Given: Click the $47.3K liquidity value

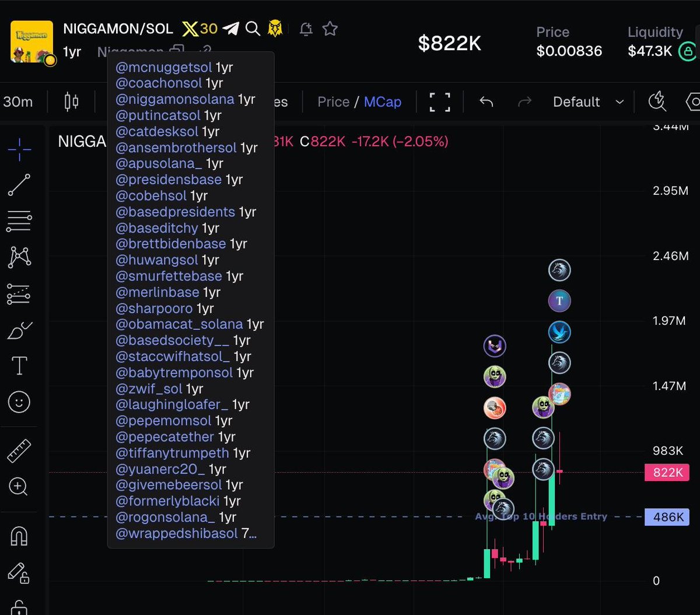Looking at the screenshot, I should click(x=650, y=51).
